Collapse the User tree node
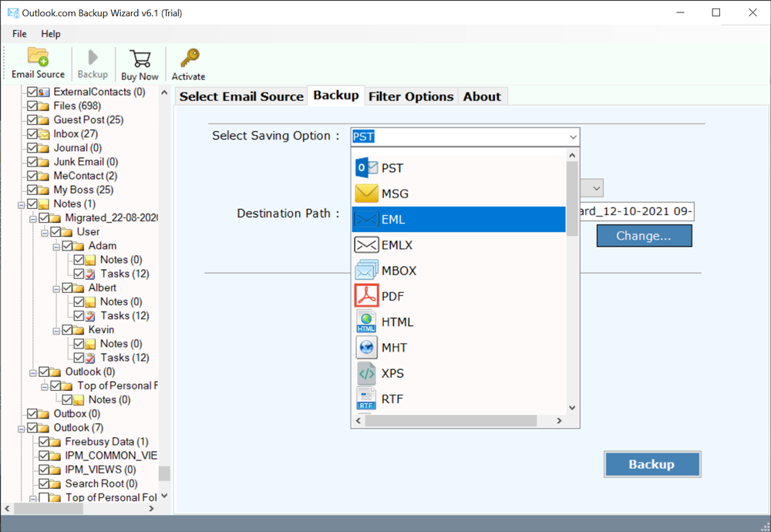The height and width of the screenshot is (532, 771). click(x=45, y=233)
